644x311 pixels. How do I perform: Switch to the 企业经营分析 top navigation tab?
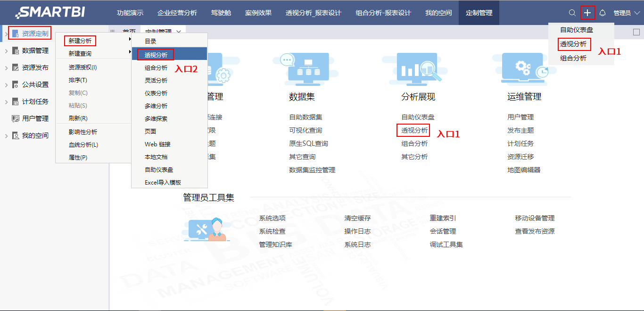click(x=177, y=13)
